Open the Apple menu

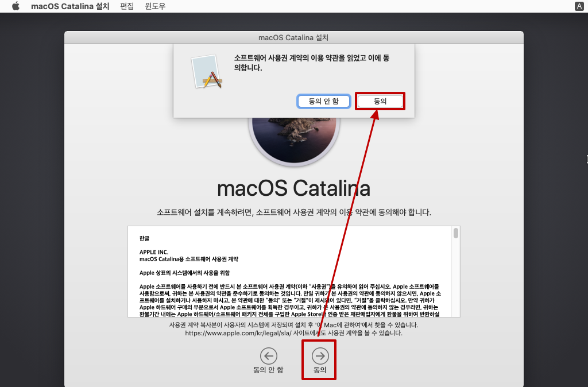(x=16, y=6)
